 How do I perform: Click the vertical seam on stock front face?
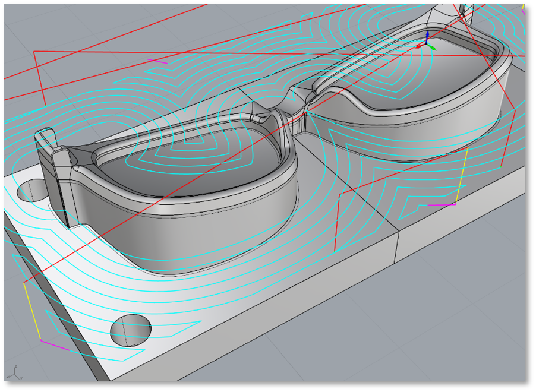[x=397, y=251]
